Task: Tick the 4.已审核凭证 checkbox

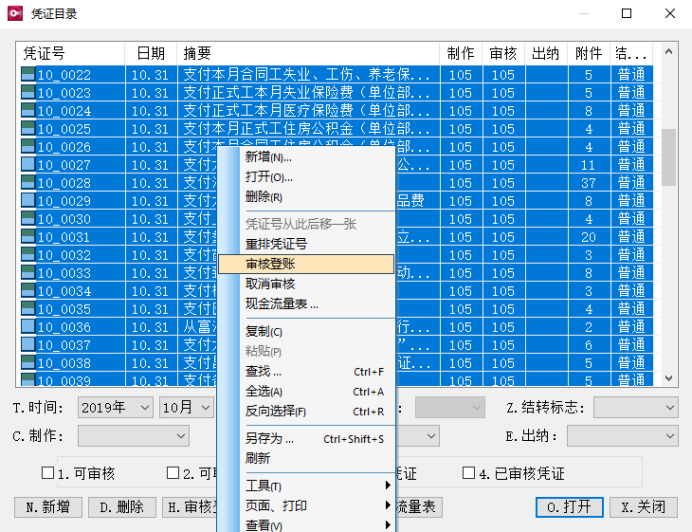Action: (x=468, y=473)
